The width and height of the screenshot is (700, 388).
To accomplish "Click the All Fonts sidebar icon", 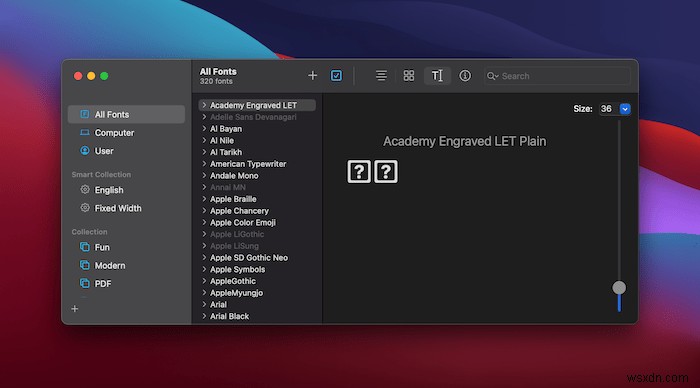I will (x=84, y=114).
